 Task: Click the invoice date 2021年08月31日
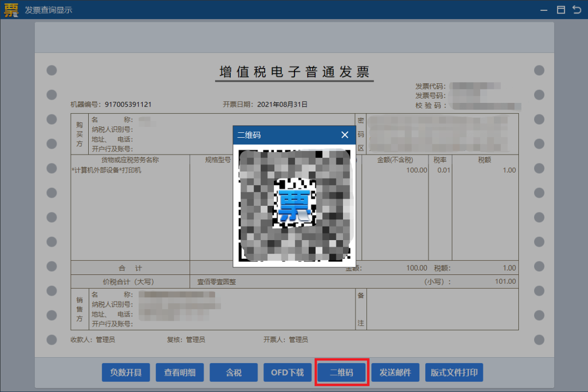(283, 105)
